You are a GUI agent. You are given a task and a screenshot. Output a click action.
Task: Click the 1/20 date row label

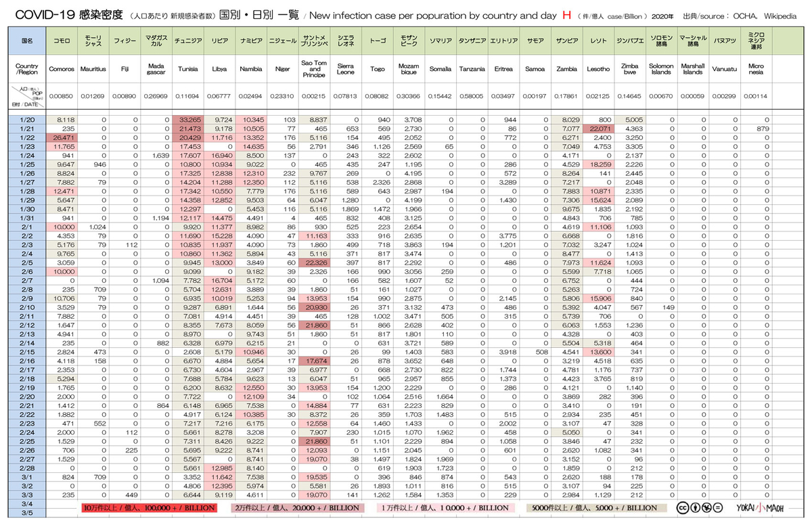click(28, 119)
